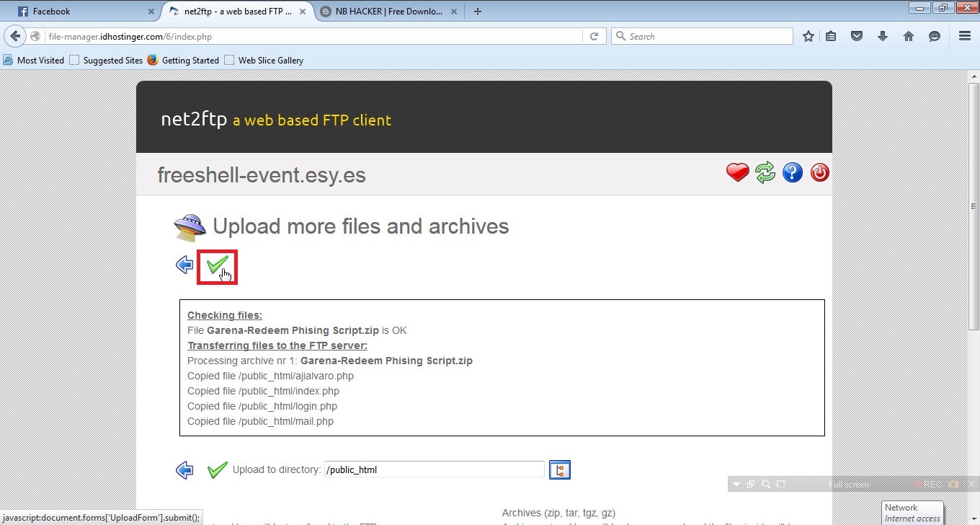Open a new tab with plus
The width and height of the screenshot is (980, 525).
(x=478, y=11)
